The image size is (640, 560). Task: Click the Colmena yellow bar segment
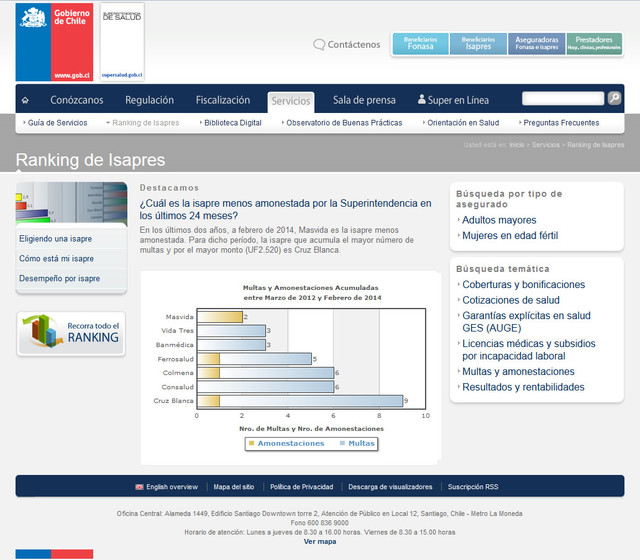209,373
